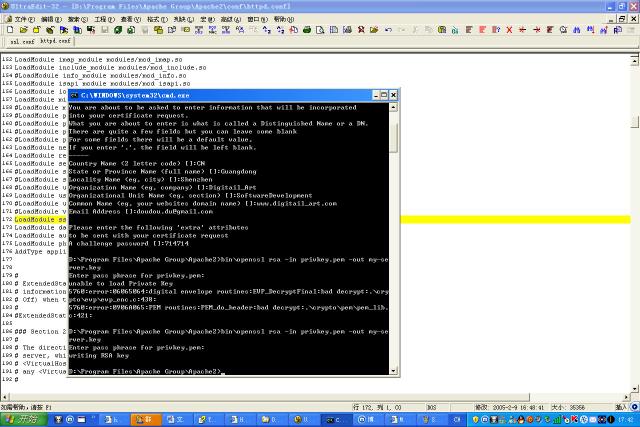The width and height of the screenshot is (640, 427).
Task: Open the 高级(A) Advanced menu
Action: pyautogui.click(x=231, y=19)
